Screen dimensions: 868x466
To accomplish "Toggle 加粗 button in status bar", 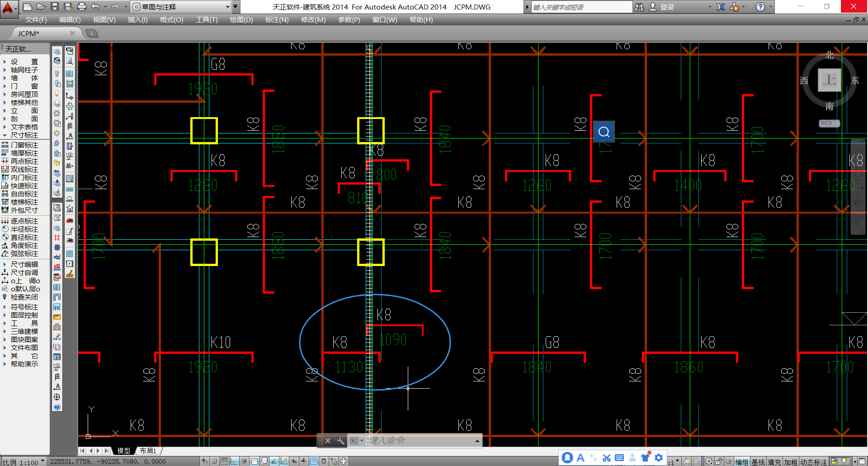I will tap(791, 462).
